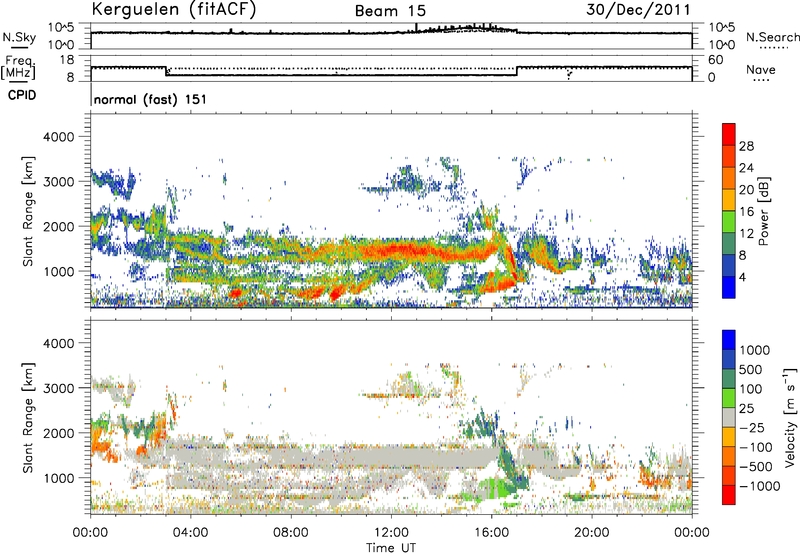Click the -1000 label on Velocity colorbar
Viewport: 800px width, 554px height.
pyautogui.click(x=760, y=486)
